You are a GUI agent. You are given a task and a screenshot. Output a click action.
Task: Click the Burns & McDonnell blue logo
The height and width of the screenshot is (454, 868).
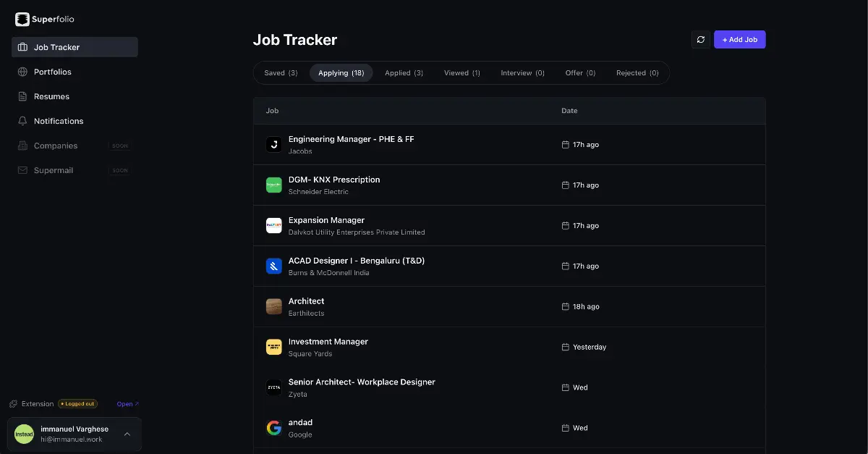click(273, 266)
